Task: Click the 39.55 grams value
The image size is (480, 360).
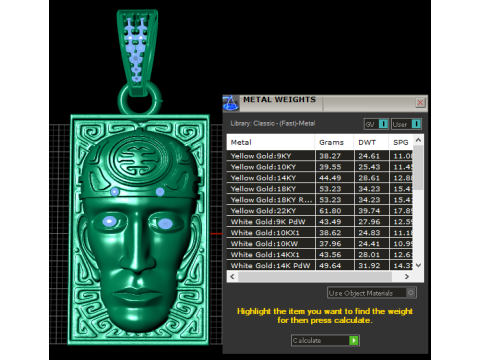Action: point(330,167)
